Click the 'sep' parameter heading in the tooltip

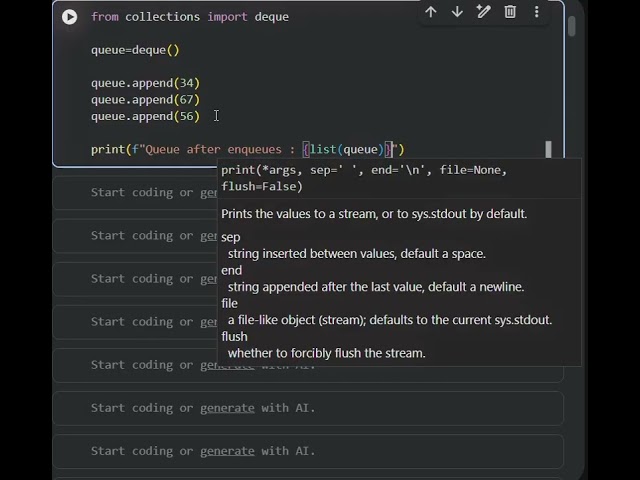click(x=231, y=237)
